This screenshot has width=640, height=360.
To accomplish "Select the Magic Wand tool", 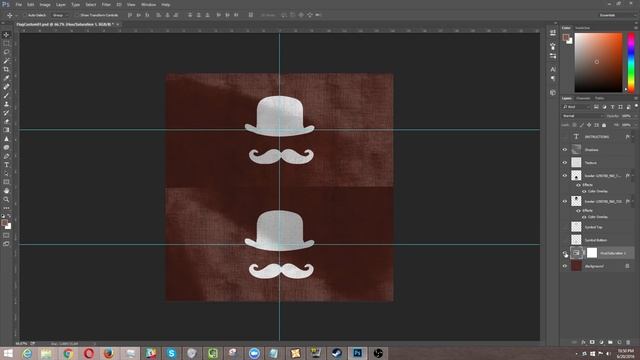I will (6, 61).
